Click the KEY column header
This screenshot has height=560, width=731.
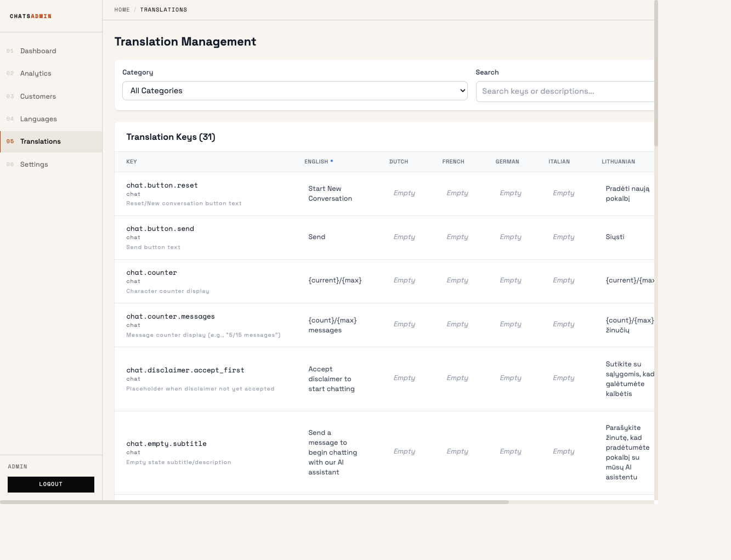(132, 161)
